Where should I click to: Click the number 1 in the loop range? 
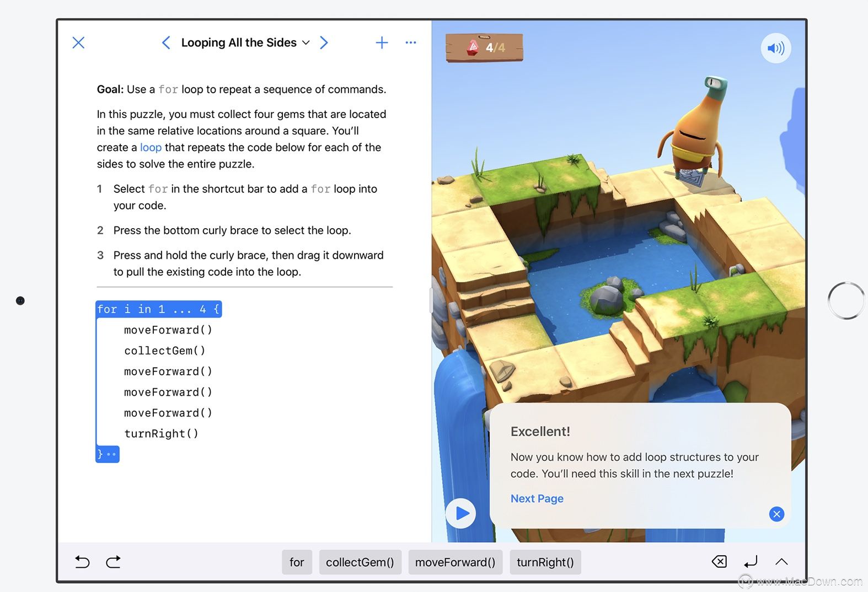click(x=162, y=309)
